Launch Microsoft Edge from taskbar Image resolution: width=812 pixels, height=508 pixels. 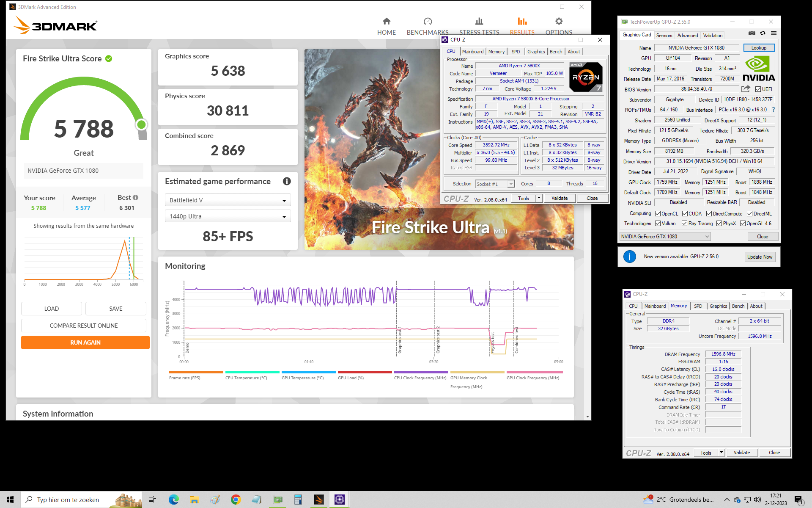point(173,500)
